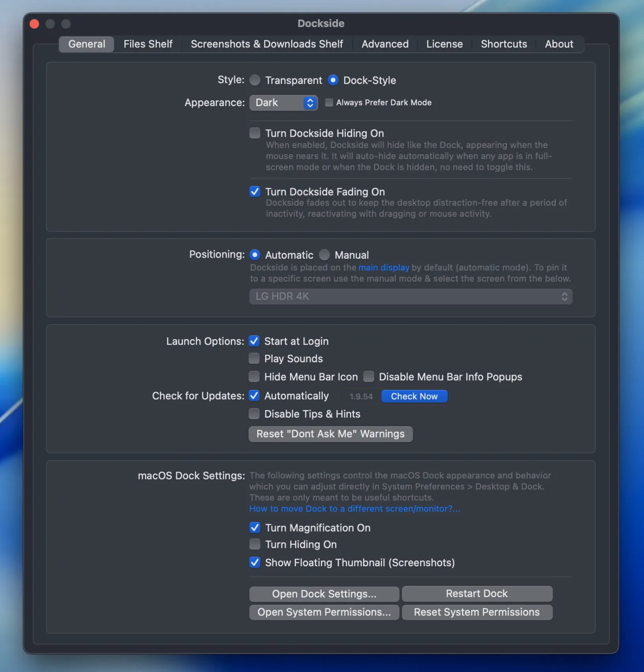Enable Always Prefer Dark Mode checkbox
Image resolution: width=644 pixels, height=672 pixels.
coord(329,102)
